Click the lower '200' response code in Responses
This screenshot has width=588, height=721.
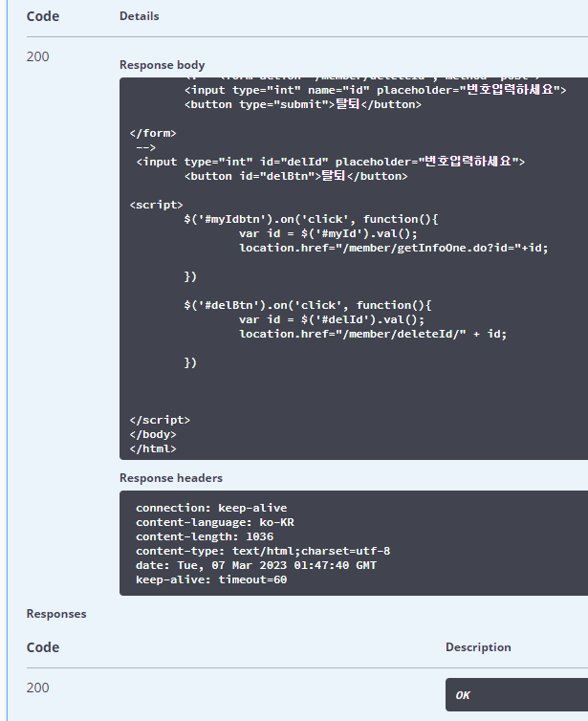(37, 688)
